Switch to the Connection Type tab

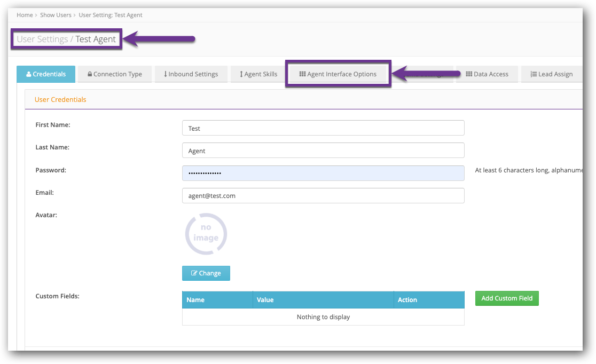click(114, 74)
